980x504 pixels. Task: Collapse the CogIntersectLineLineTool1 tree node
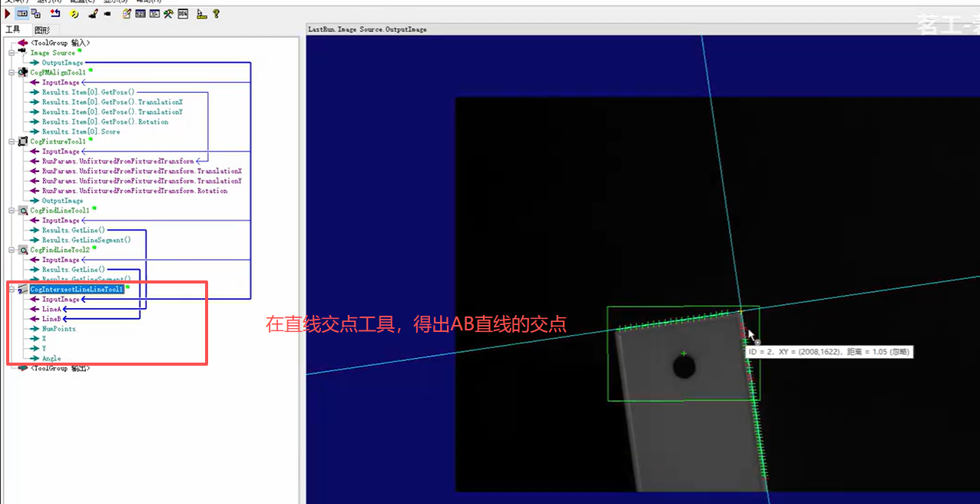[12, 290]
